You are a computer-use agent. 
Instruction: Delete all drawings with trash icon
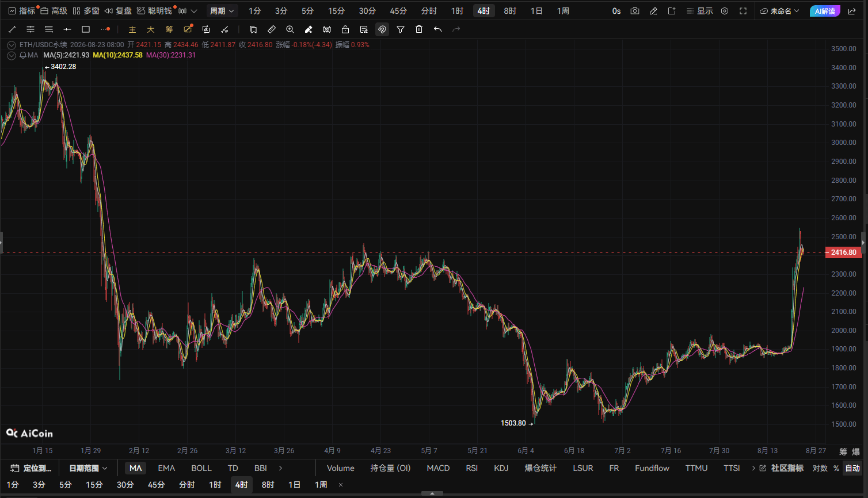419,29
